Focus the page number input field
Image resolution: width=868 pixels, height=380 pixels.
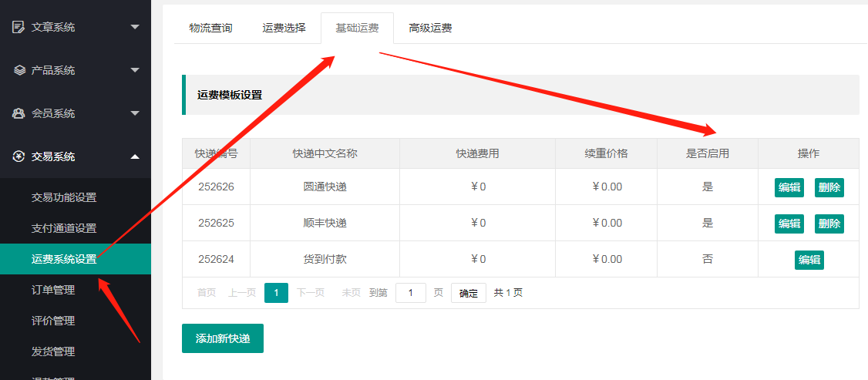[411, 293]
